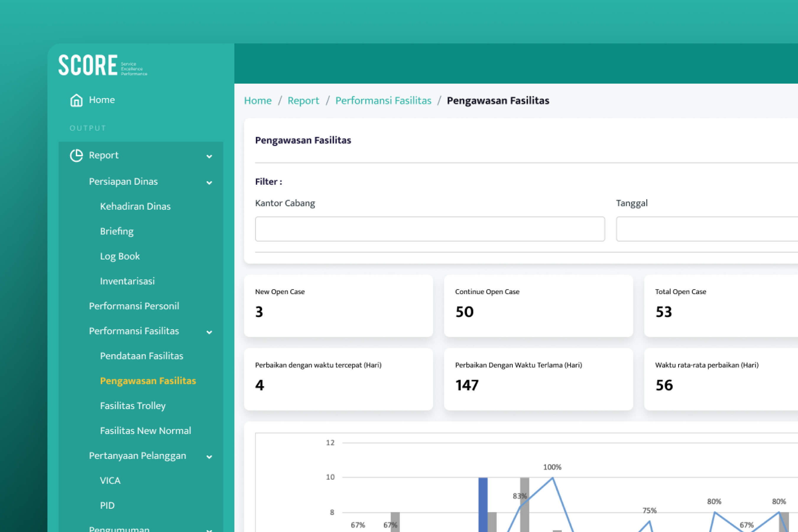Viewport: 798px width, 532px height.
Task: Open Fasilitas Trolley page
Action: pos(133,406)
